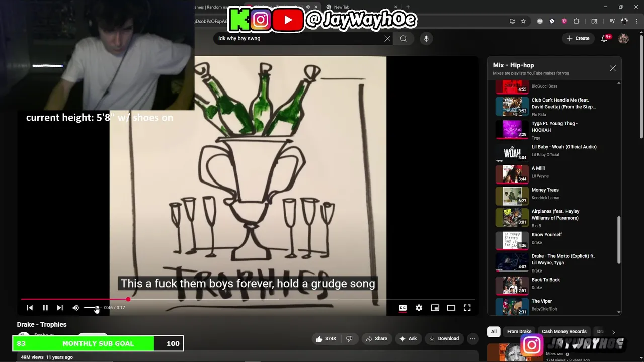Click the 'Mix - Hip-hop' playlist title

click(513, 65)
